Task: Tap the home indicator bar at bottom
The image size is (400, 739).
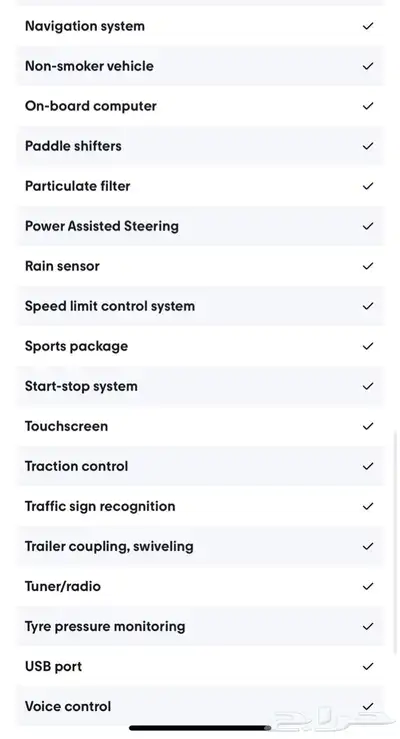Action: (200, 728)
